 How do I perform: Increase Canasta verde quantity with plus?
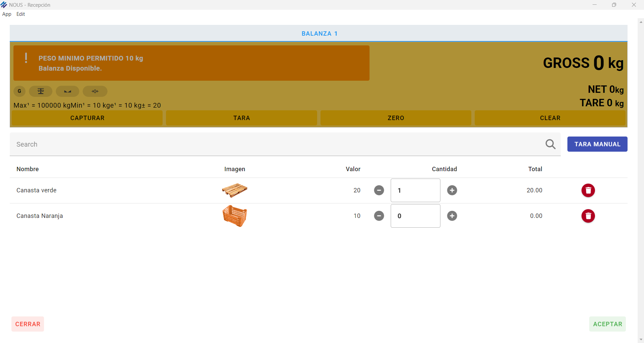pos(452,190)
